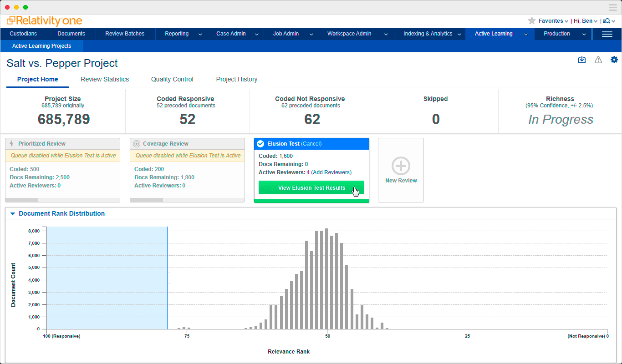Click the Prioritized Review card title
Viewport: 622px width, 364px height.
pyautogui.click(x=42, y=144)
